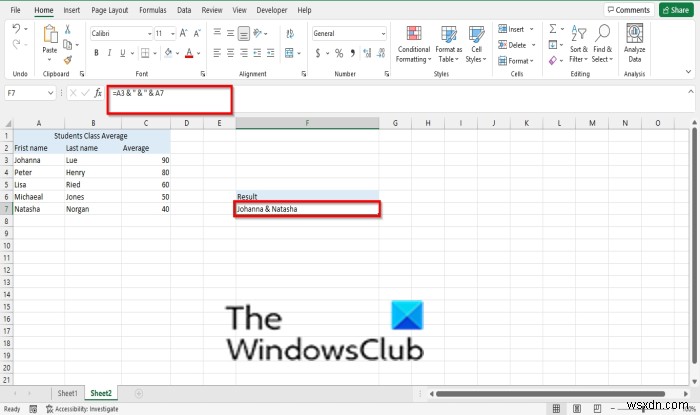This screenshot has height=415, width=700.
Task: Select cell containing Johanna & Natasha
Action: pos(307,209)
